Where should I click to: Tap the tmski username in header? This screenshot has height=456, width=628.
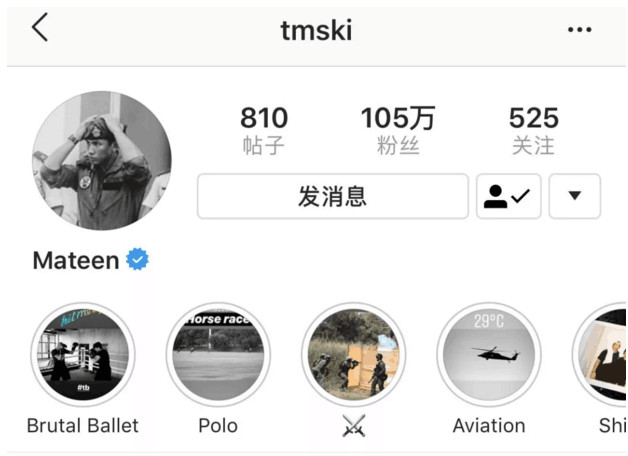[x=316, y=30]
